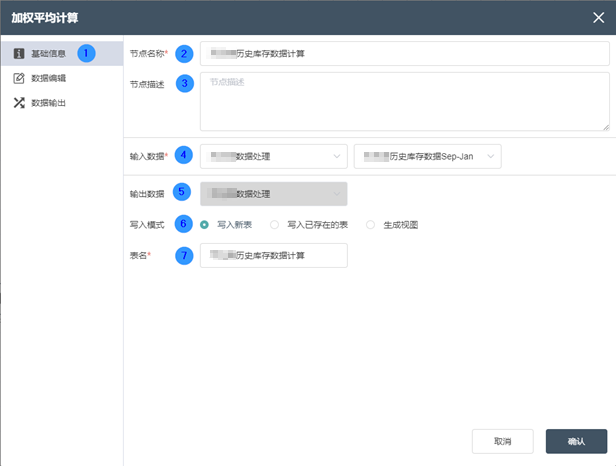Select the 生成视图 radio option
The height and width of the screenshot is (466, 616).
coord(371,225)
